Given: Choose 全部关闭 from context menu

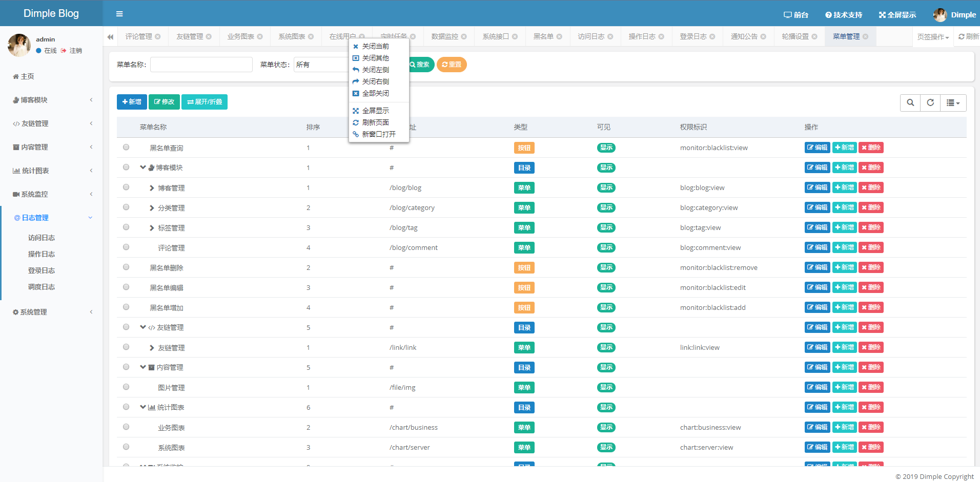Looking at the screenshot, I should pyautogui.click(x=379, y=93).
